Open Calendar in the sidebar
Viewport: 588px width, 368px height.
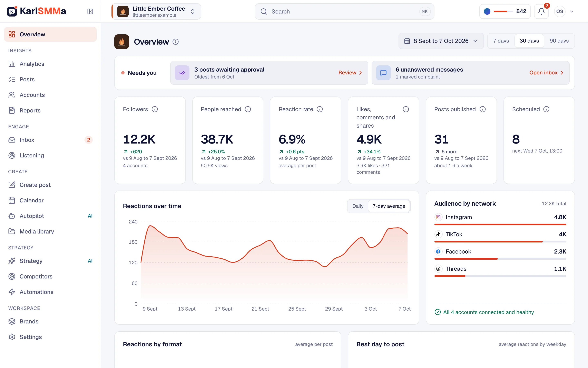[x=50, y=200]
